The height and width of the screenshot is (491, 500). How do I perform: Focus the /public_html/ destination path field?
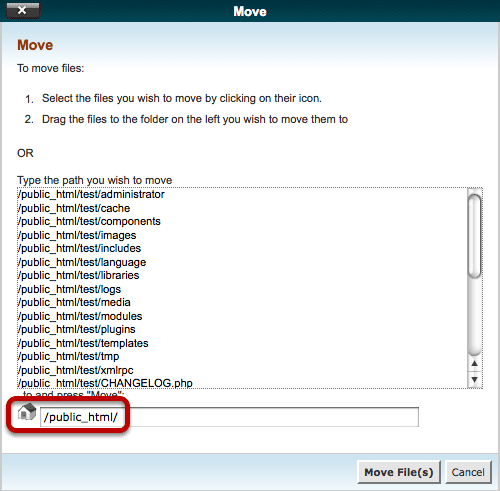(229, 417)
